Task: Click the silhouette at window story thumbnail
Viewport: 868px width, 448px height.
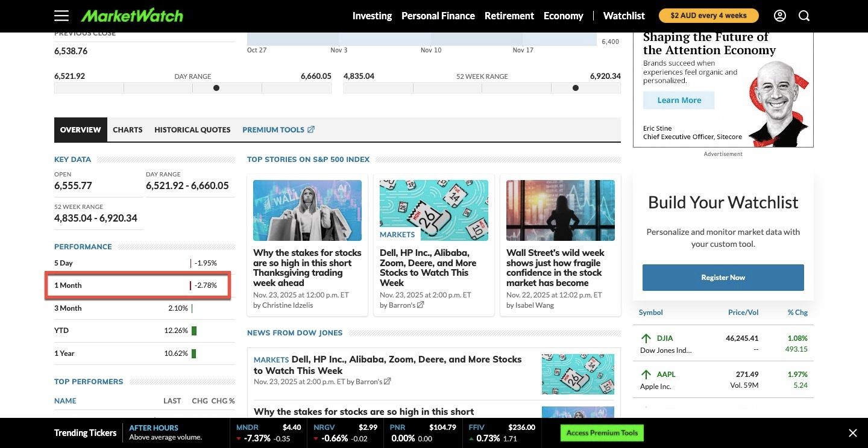Action: coord(561,211)
